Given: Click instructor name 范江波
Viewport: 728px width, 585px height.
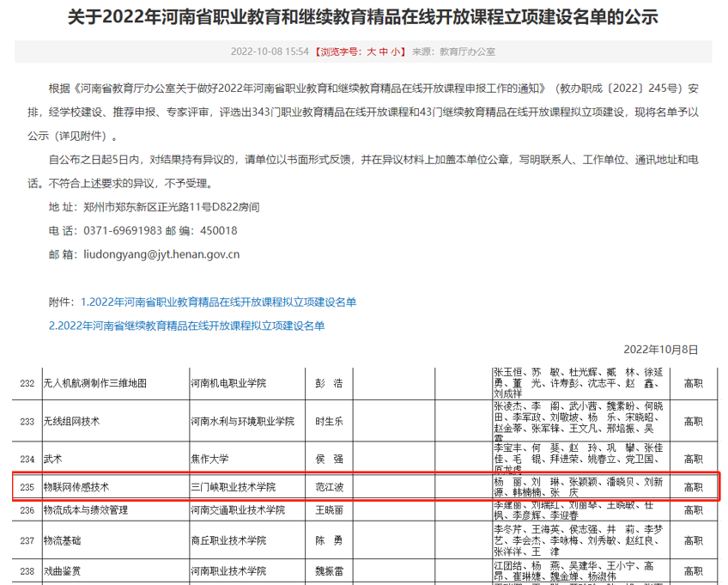Looking at the screenshot, I should pos(329,486).
